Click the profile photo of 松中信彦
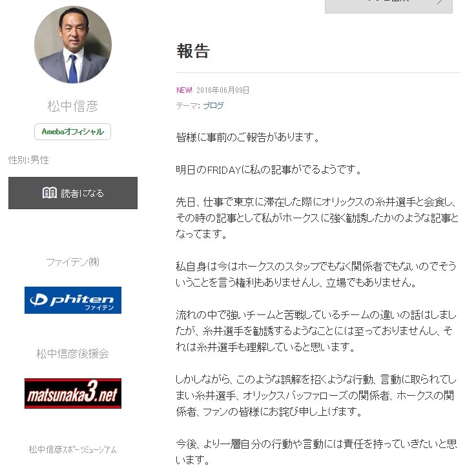Image resolution: width=476 pixels, height=470 pixels. (73, 45)
